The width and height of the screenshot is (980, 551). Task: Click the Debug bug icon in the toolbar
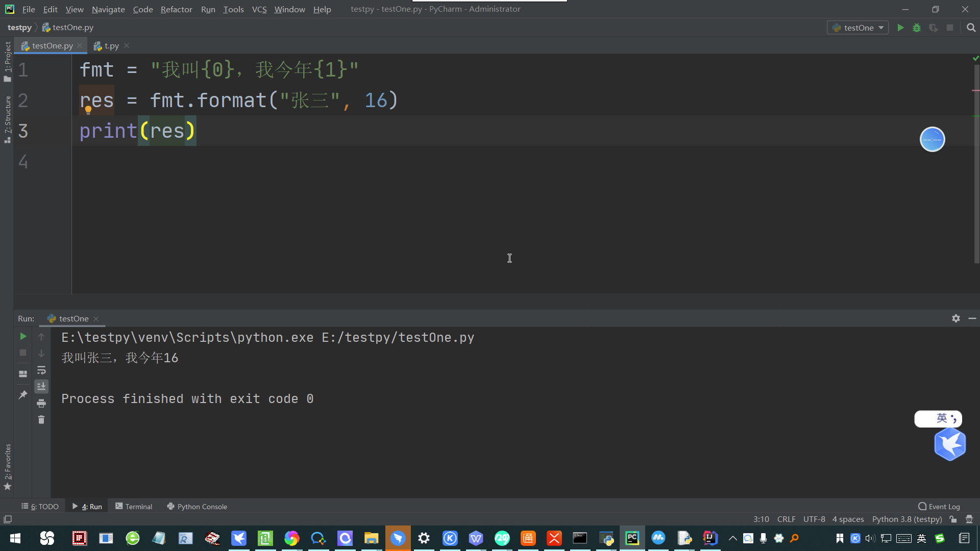click(917, 28)
